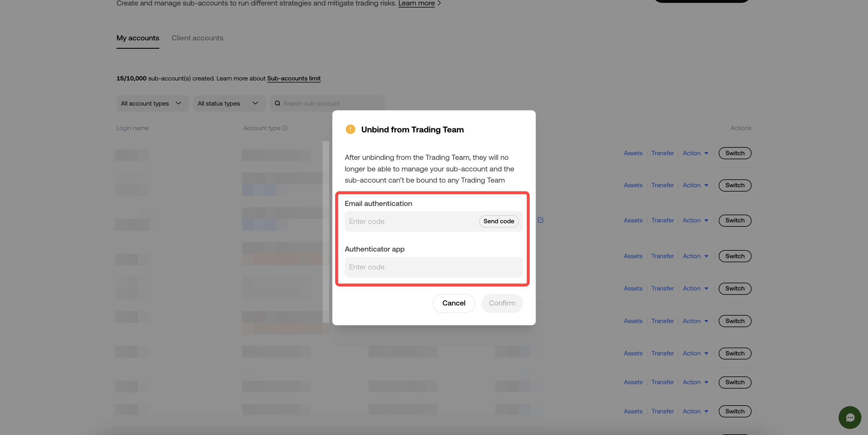868x435 pixels.
Task: Open the Action dropdown in the eighth row
Action: (695, 382)
